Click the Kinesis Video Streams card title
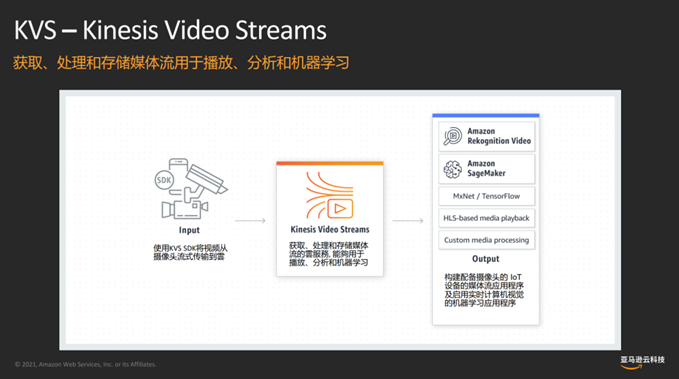 point(330,230)
